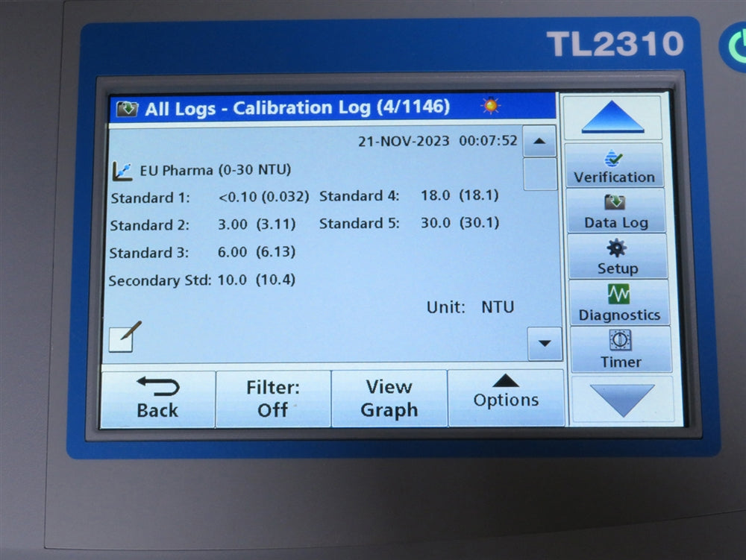Screen dimensions: 746x560
Task: Tap the log scroll-up arrow
Action: coord(539,141)
